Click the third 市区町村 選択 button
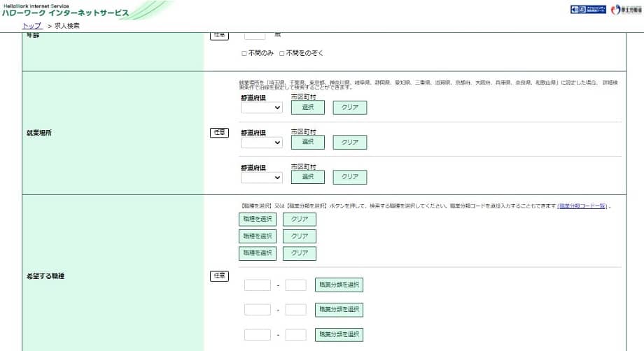 tap(308, 177)
